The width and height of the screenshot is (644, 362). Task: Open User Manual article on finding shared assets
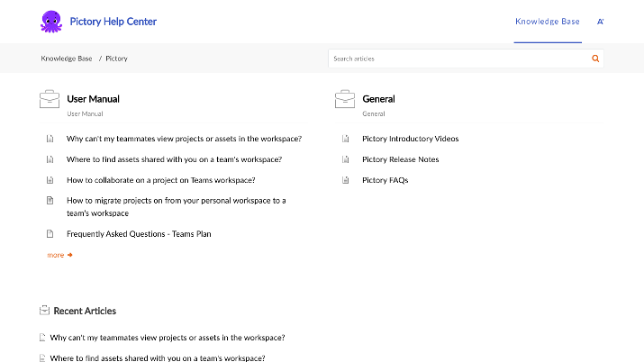pos(174,159)
